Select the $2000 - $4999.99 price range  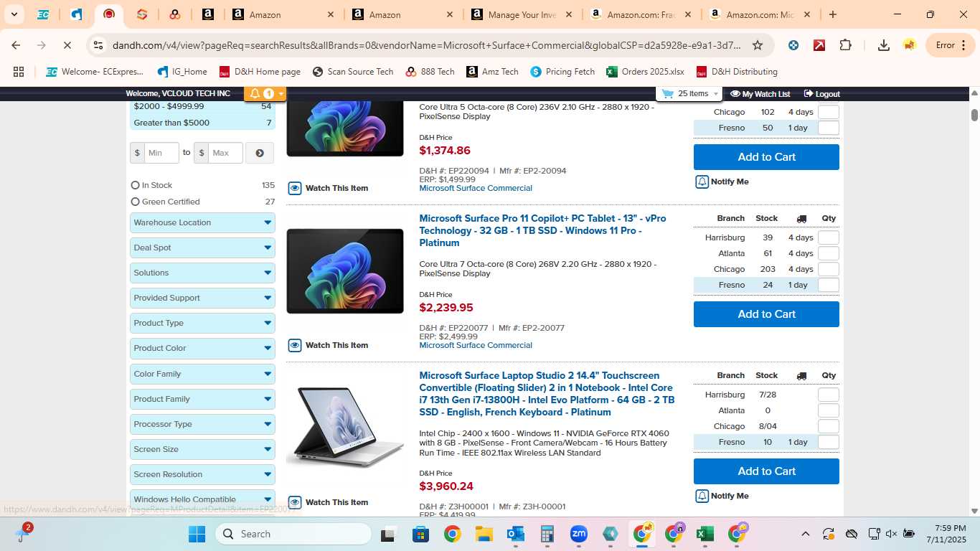[202, 106]
